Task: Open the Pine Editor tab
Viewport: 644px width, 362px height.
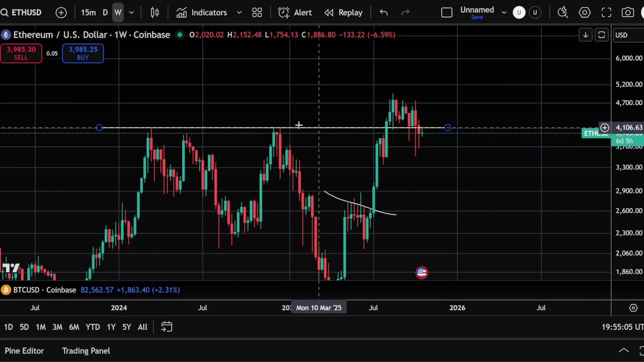Action: pyautogui.click(x=25, y=351)
